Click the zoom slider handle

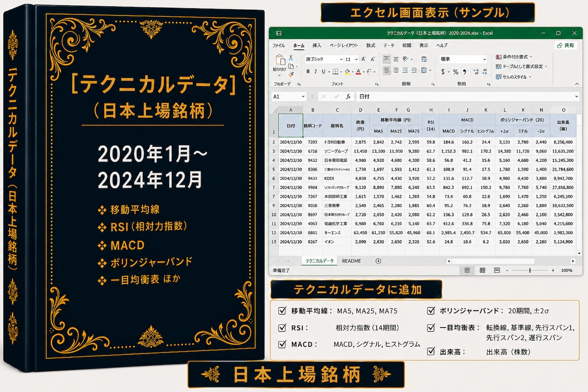point(530,271)
